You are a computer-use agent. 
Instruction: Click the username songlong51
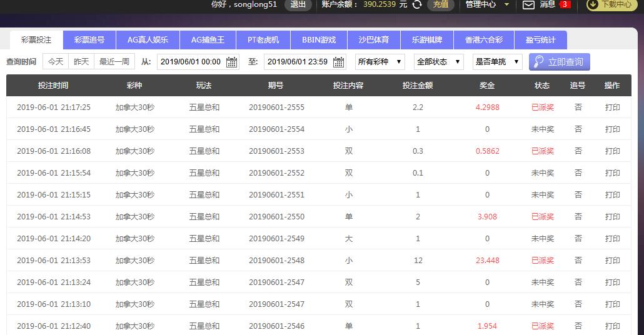256,4
